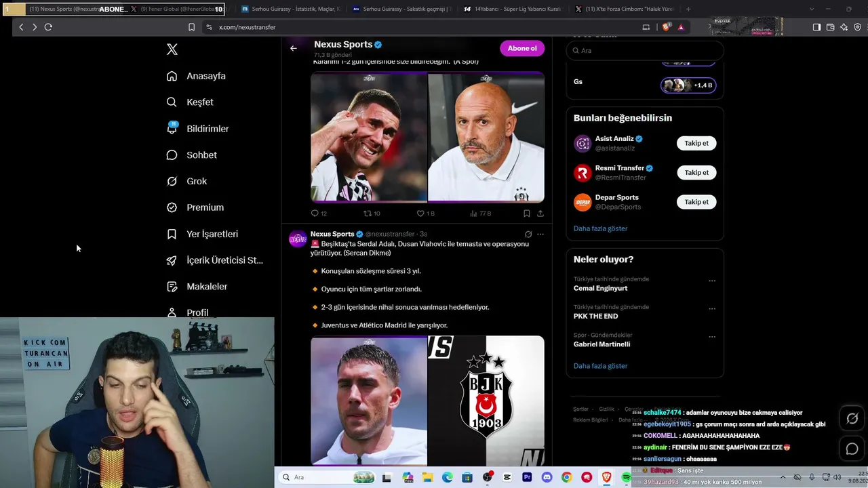Click the Brave Shields icon
This screenshot has height=488, width=868.
[666, 27]
